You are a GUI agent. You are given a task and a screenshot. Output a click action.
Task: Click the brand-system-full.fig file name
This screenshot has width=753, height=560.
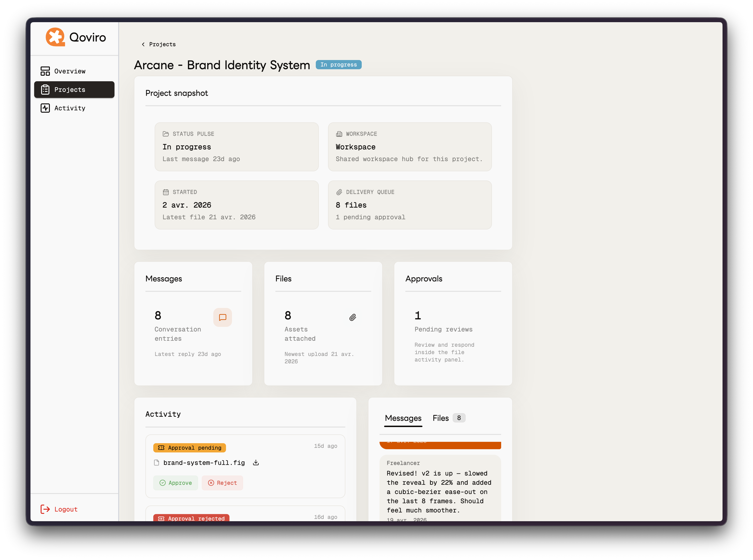click(204, 463)
